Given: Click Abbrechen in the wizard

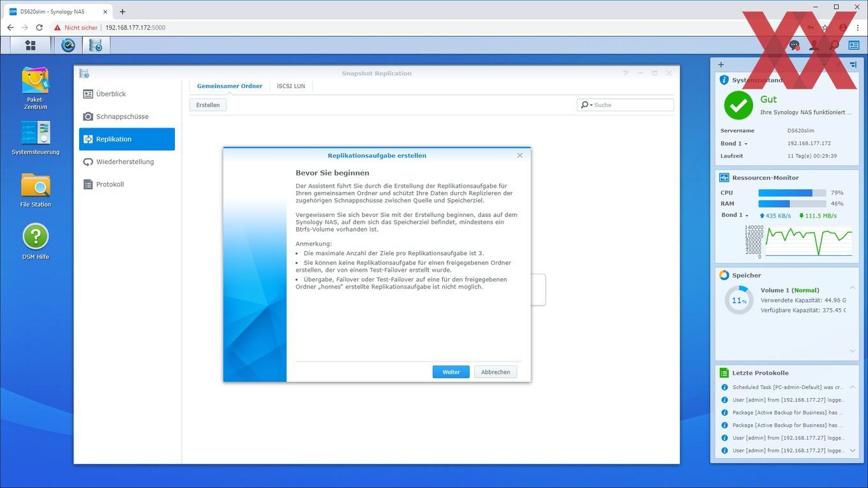Looking at the screenshot, I should (496, 372).
